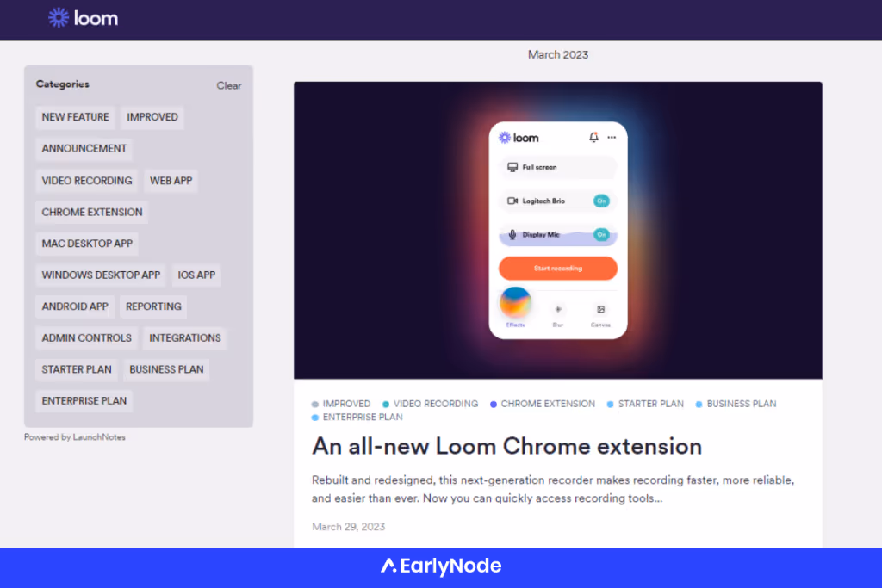Screen dimensions: 882x588
Task: Click the Chrome extension article hero image
Action: click(x=557, y=230)
